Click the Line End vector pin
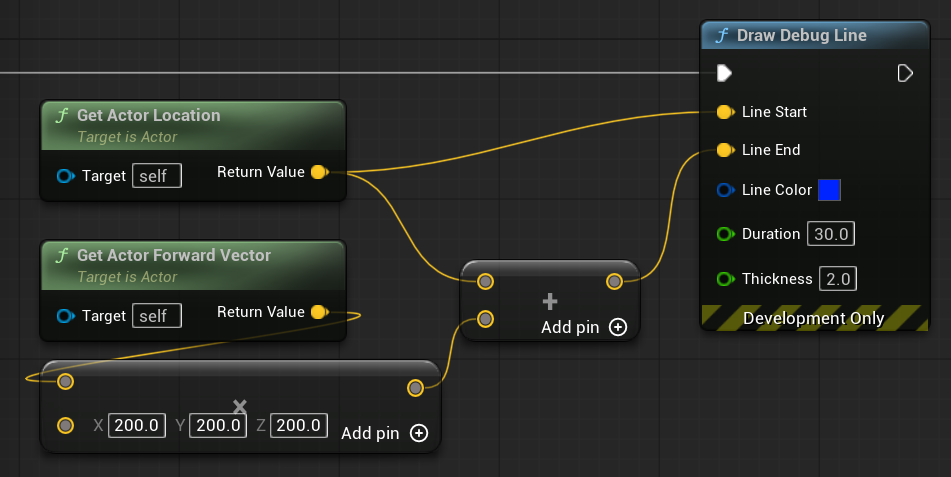 [726, 150]
